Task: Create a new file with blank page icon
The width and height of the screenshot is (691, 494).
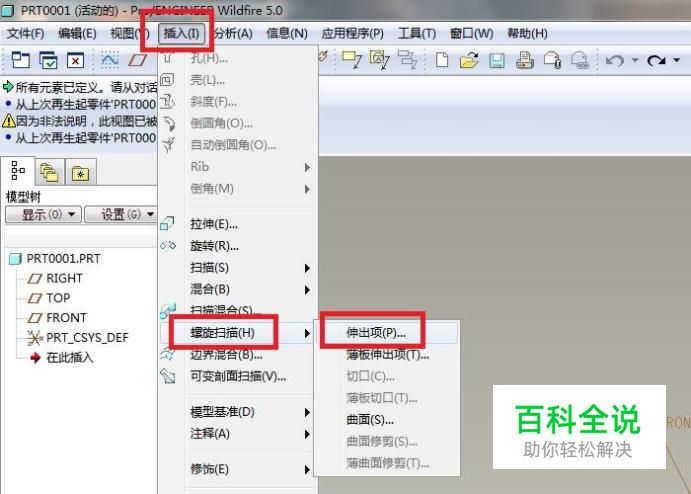Action: [x=442, y=60]
